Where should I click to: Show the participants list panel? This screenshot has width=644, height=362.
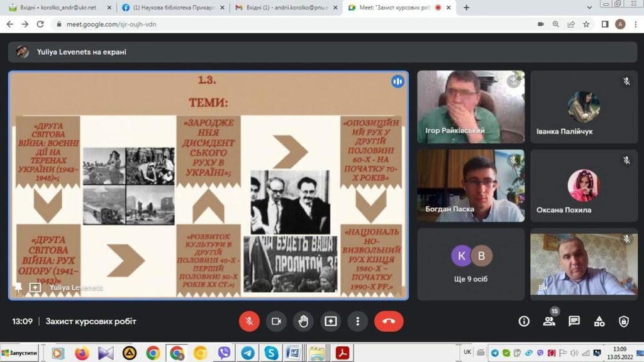click(549, 321)
